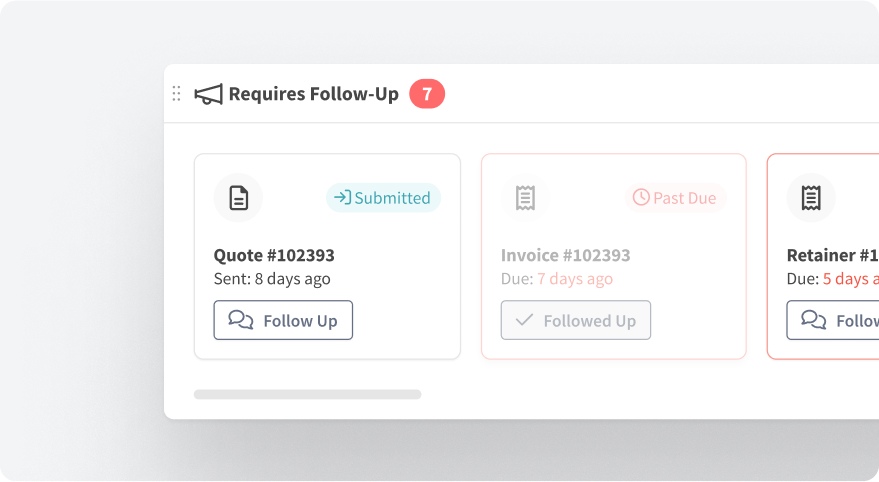Click the arrow icon in the Submitted badge

coord(342,198)
